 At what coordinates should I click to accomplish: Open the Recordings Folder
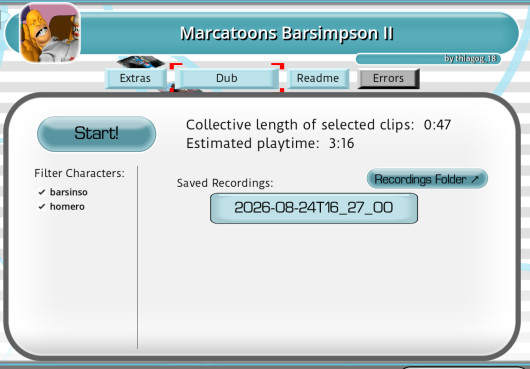[x=427, y=179]
